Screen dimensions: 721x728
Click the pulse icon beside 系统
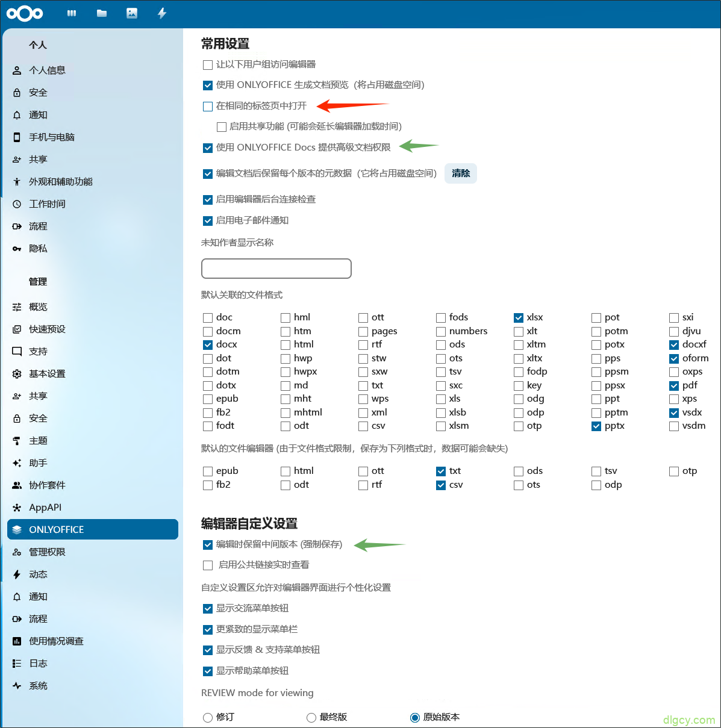(x=17, y=686)
